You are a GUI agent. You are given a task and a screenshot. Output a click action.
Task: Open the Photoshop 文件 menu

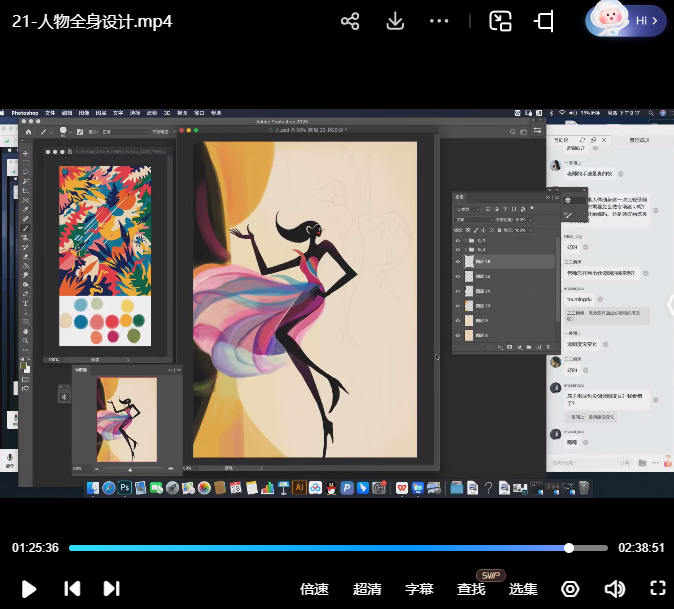(x=50, y=114)
